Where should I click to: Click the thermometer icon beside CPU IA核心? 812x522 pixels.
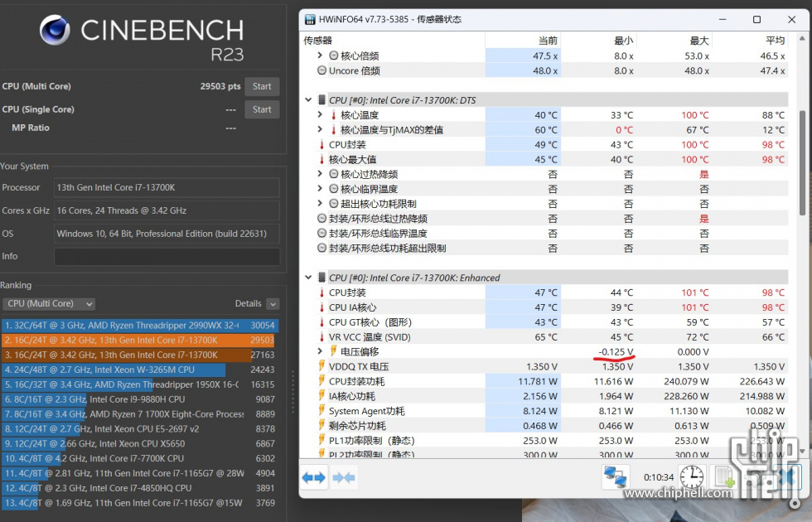coord(321,307)
